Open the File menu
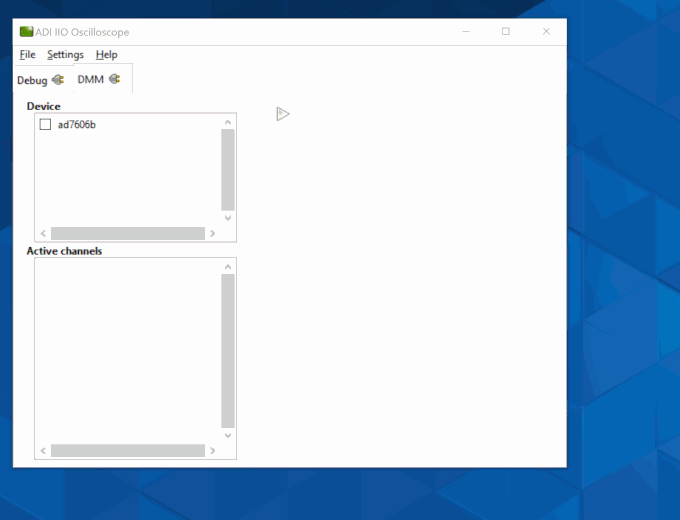 27,55
